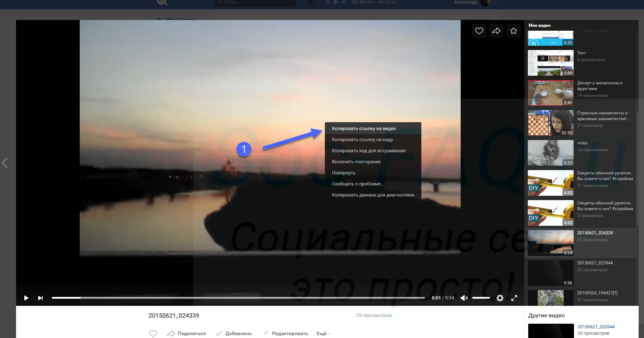This screenshot has width=644, height=338.
Task: Skip to next track in header player
Action: (x=344, y=2)
